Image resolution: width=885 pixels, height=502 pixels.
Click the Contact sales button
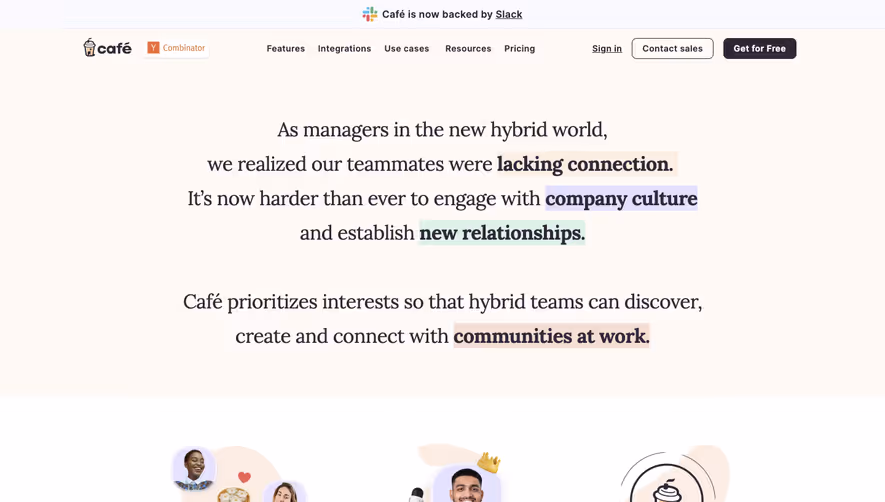point(672,49)
